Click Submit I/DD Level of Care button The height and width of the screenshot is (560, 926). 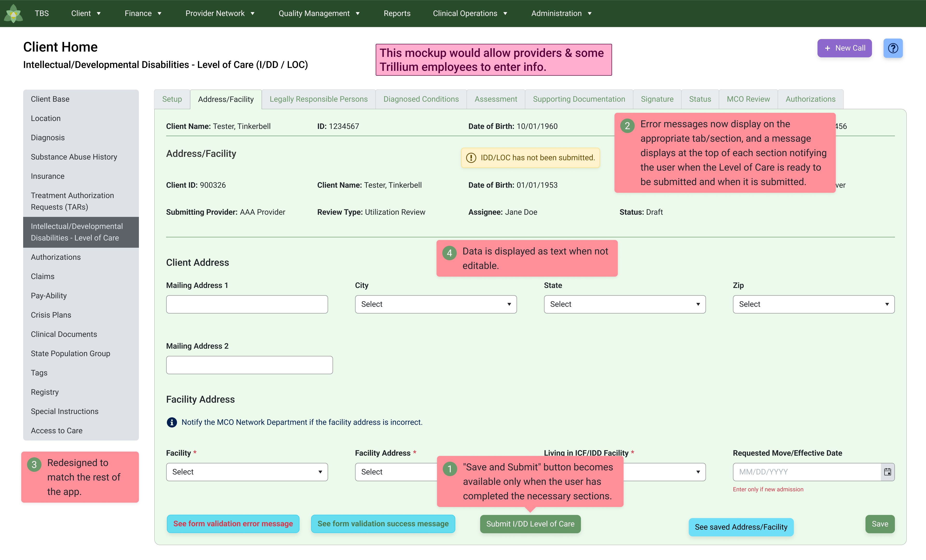[x=530, y=524]
